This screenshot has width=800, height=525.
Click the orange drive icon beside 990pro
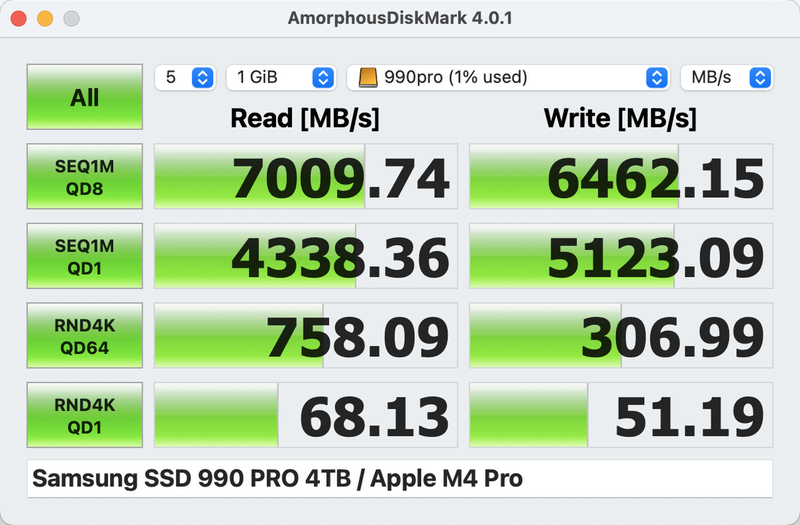(x=368, y=78)
